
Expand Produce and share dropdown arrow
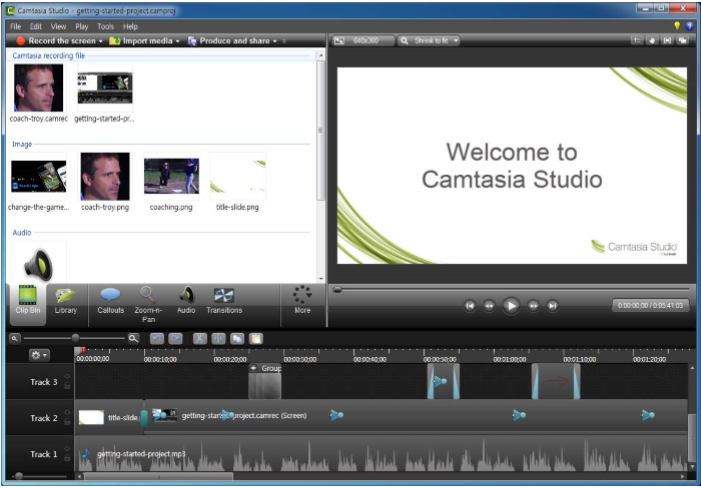(x=274, y=41)
